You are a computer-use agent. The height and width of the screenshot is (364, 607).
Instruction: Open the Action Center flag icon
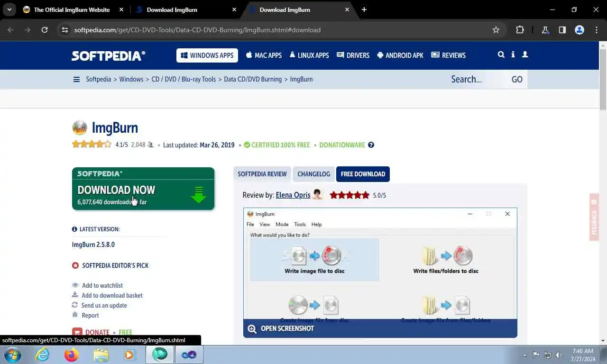point(536,355)
